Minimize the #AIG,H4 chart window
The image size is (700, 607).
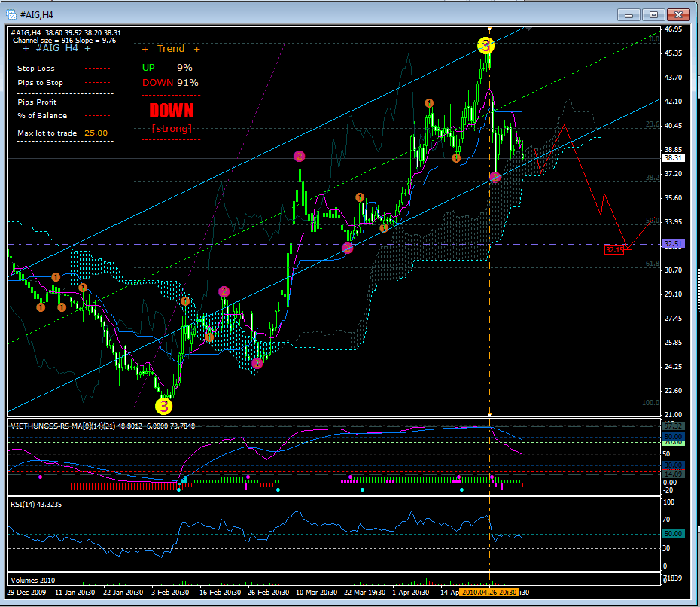click(x=628, y=15)
